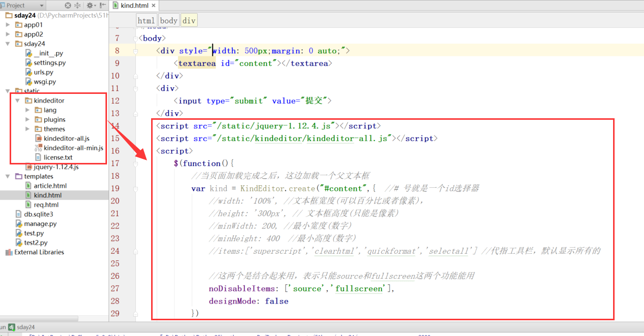Click the plugins folder icon
The width and height of the screenshot is (644, 336).
(x=39, y=120)
